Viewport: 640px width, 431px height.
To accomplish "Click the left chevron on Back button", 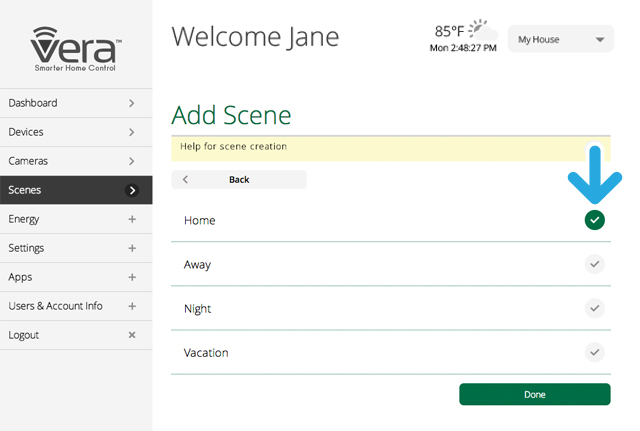I will point(186,180).
